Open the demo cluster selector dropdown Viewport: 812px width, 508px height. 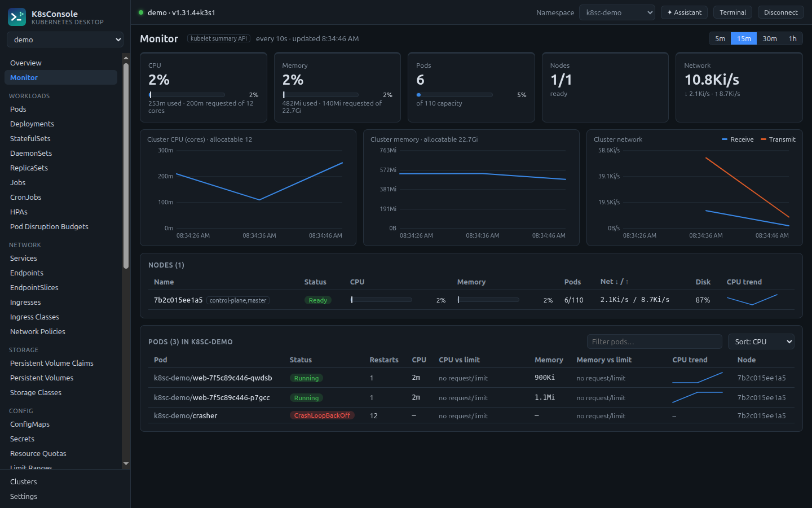pyautogui.click(x=65, y=40)
